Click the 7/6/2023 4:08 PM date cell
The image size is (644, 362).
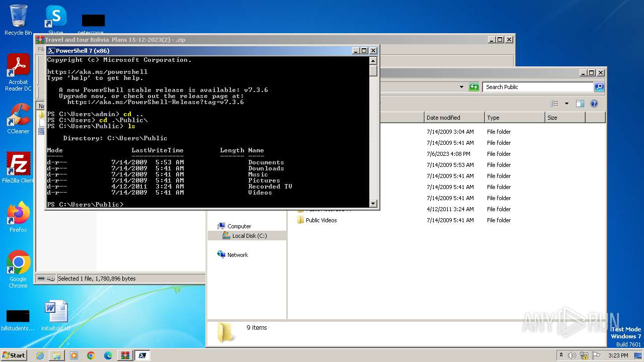pyautogui.click(x=448, y=154)
